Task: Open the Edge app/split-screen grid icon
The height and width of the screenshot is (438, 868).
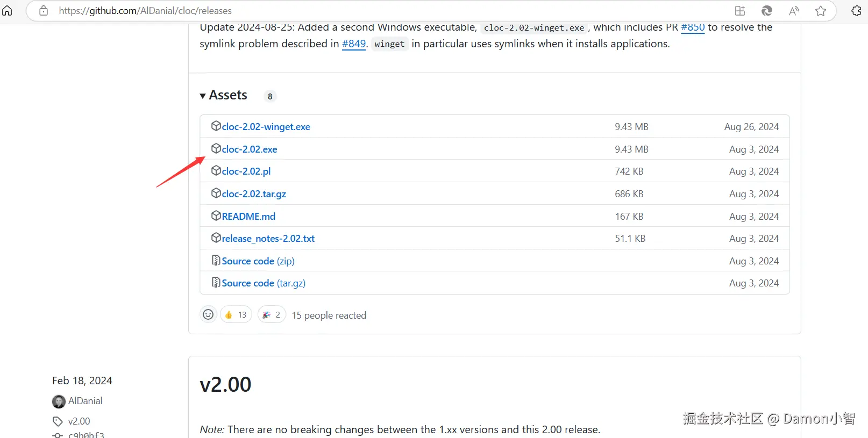Action: pos(740,11)
